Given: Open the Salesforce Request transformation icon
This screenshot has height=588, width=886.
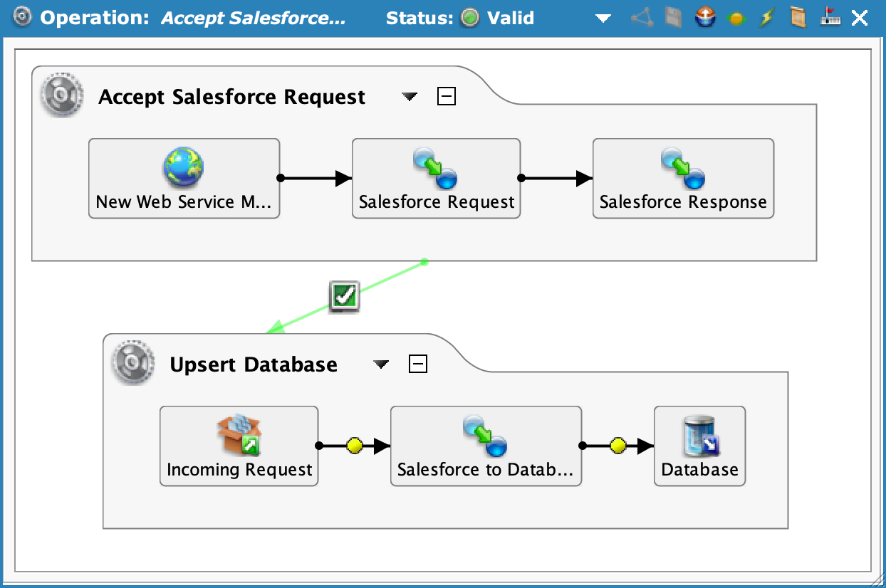Looking at the screenshot, I should [435, 167].
